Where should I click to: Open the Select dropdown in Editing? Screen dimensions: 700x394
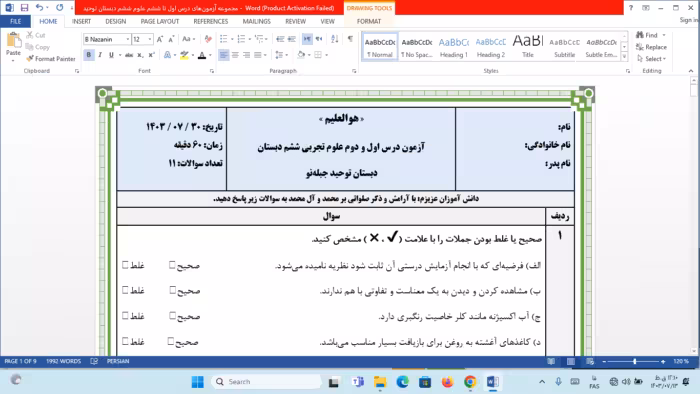coord(652,59)
